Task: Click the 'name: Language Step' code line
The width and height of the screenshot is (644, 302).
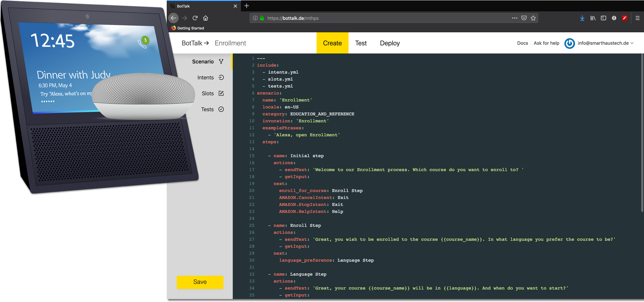Action: [297, 274]
